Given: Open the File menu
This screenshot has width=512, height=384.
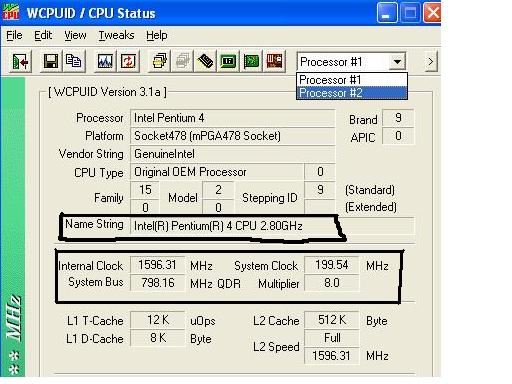Looking at the screenshot, I should (14, 35).
